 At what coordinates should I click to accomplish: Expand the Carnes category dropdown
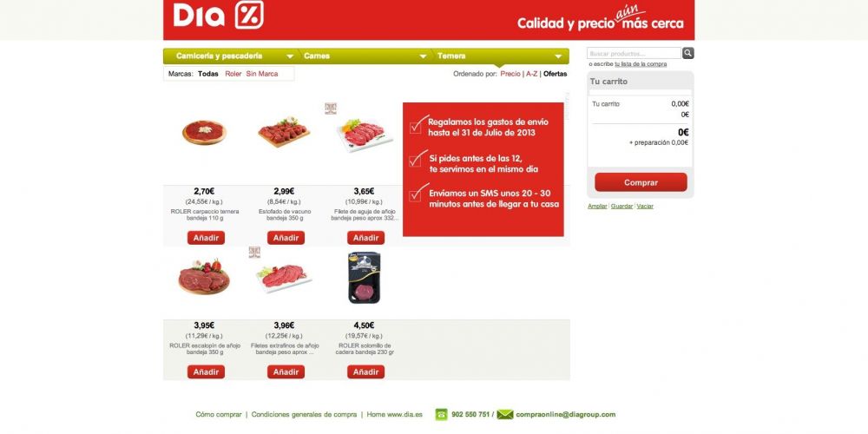423,56
